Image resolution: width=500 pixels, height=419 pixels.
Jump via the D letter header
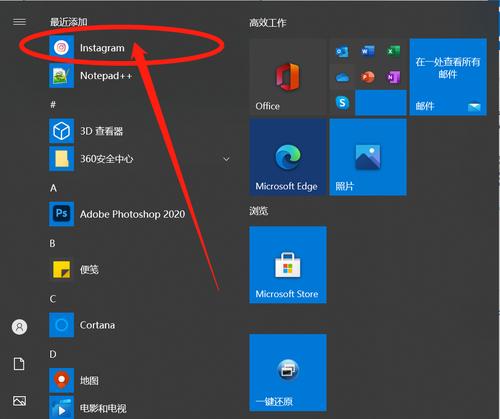click(53, 354)
